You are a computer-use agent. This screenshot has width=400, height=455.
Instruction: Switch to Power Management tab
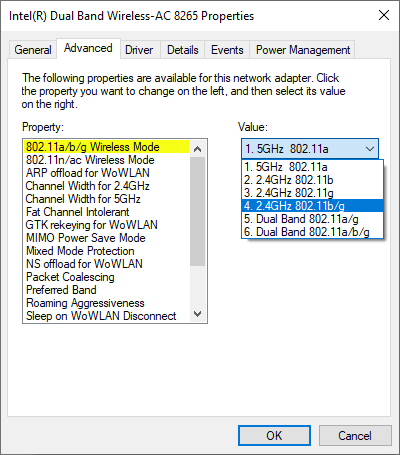[x=303, y=50]
